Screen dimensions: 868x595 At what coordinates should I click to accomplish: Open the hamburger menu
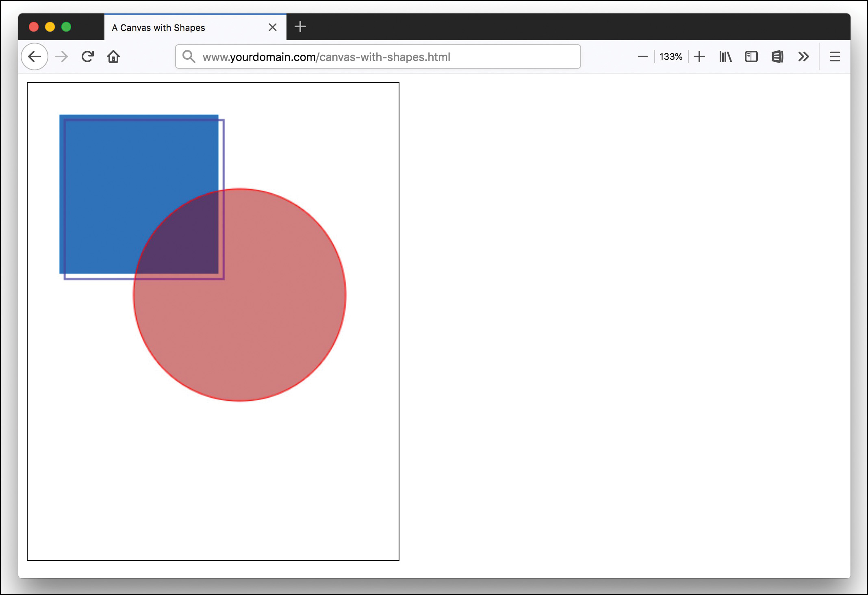[x=835, y=56]
